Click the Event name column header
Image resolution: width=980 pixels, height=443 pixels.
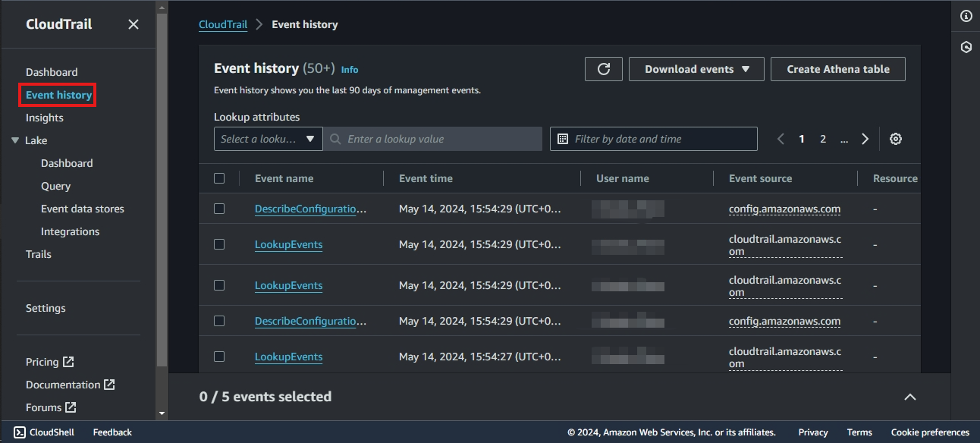click(x=284, y=178)
